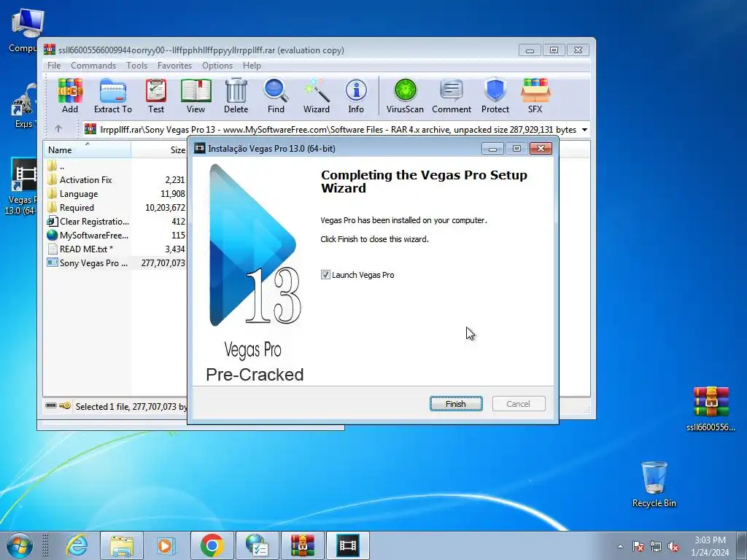The width and height of the screenshot is (747, 560).
Task: Start VirusScan from the toolbar
Action: (x=405, y=96)
